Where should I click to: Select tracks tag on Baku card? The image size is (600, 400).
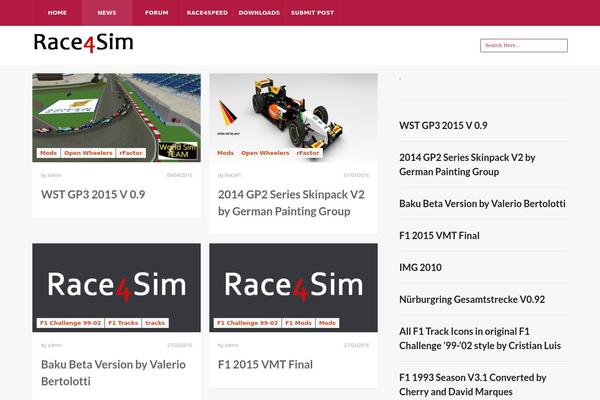155,323
